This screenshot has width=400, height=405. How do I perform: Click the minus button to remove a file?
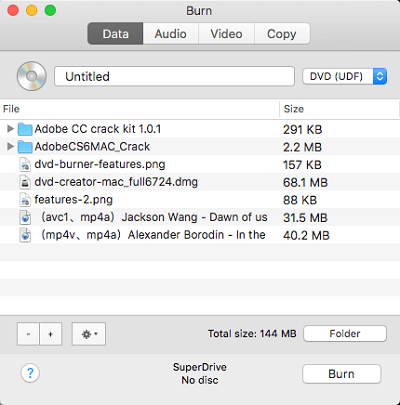pos(28,334)
